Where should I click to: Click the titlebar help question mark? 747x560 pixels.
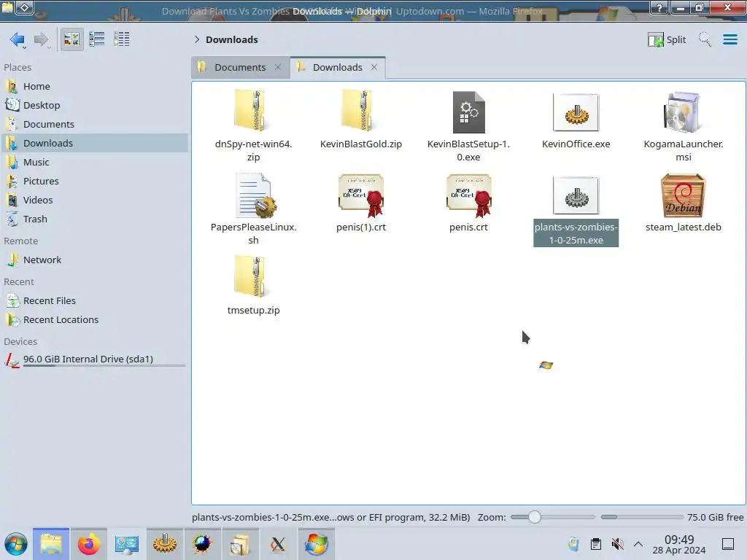tap(659, 7)
